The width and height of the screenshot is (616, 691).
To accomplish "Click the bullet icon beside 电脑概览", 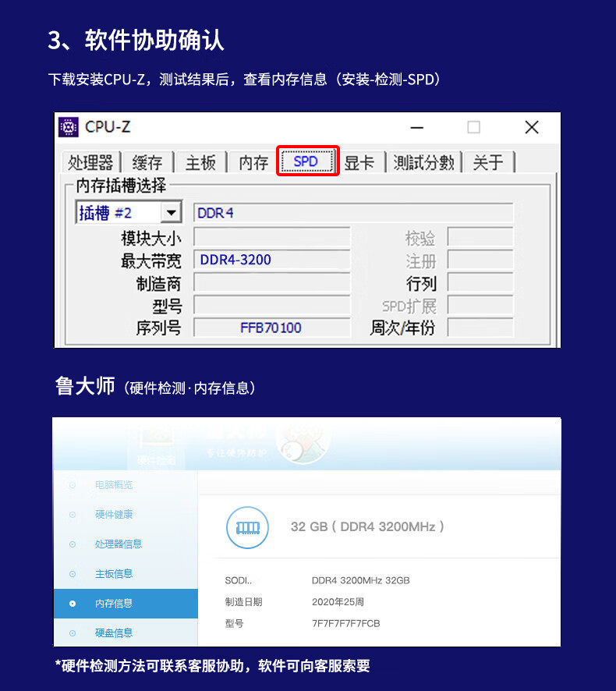I will (x=73, y=485).
